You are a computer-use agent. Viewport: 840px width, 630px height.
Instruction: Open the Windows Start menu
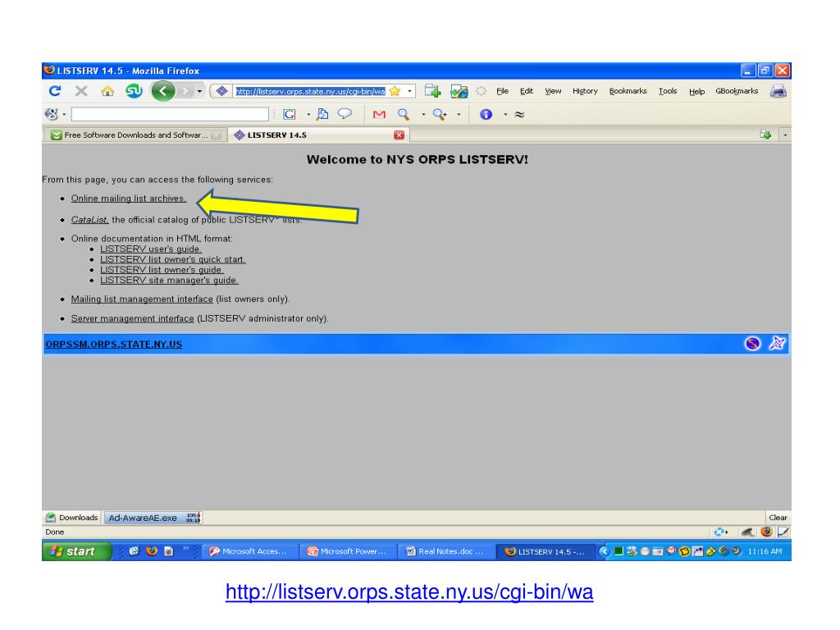[x=76, y=551]
